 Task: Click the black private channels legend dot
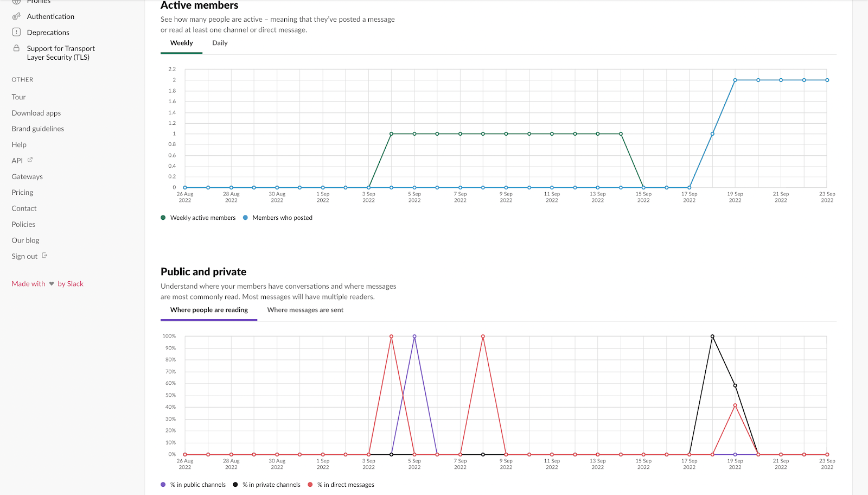click(235, 485)
